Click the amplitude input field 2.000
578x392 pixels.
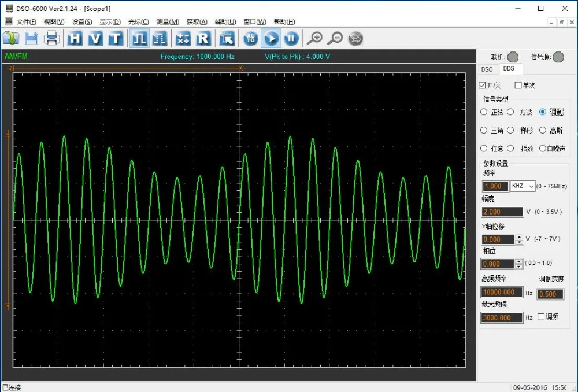click(x=502, y=212)
